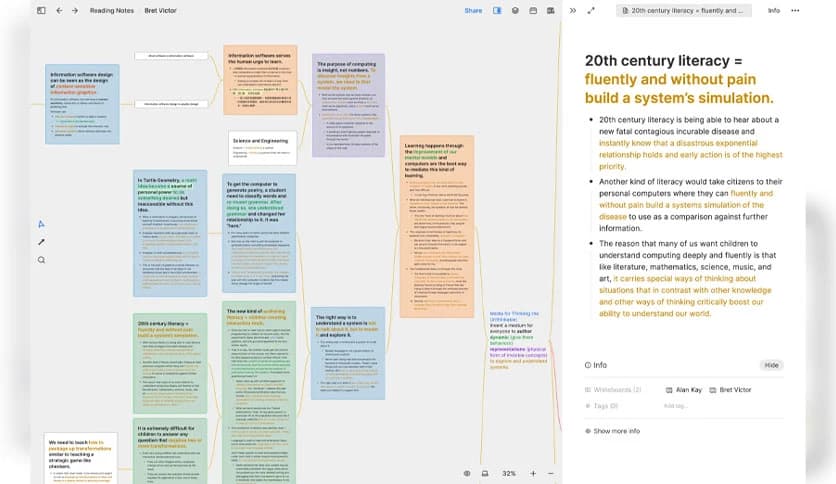
Task: Expand the note to full screen
Action: [x=591, y=11]
